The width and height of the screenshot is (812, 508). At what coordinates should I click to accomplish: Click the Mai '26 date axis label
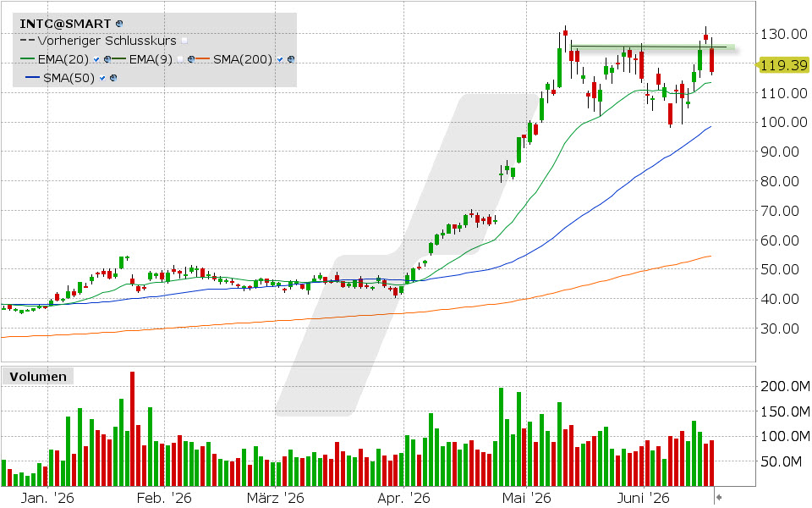527,499
